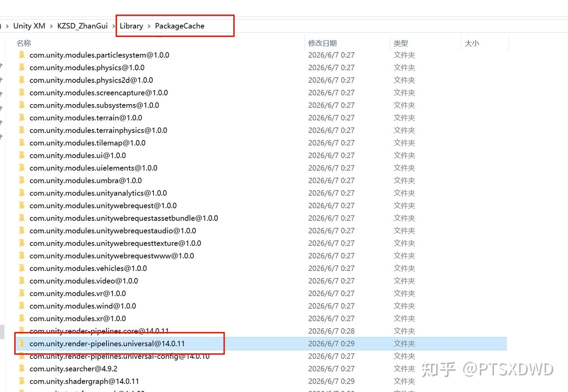Screen dimensions: 568x392
Task: Click the 文件夹 type cell for com.unity.modules.video@1.0.0
Action: (x=404, y=281)
